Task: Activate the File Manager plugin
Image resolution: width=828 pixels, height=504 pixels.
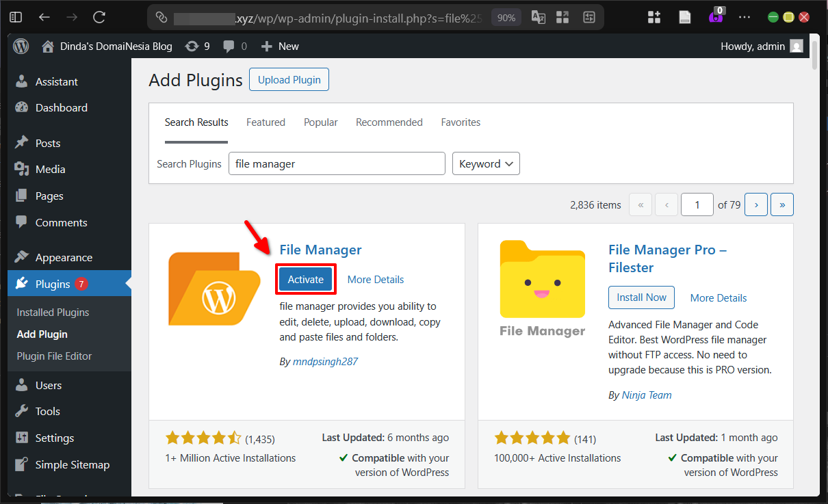Action: (305, 279)
